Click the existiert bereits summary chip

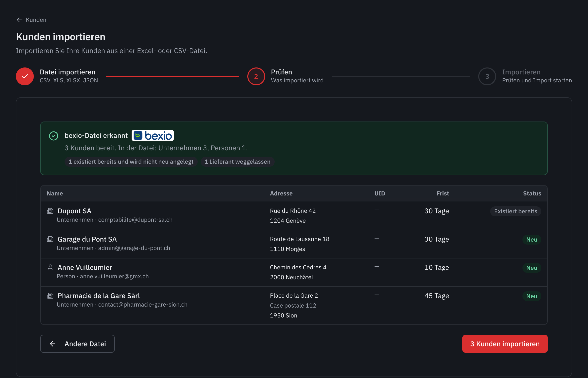(131, 162)
